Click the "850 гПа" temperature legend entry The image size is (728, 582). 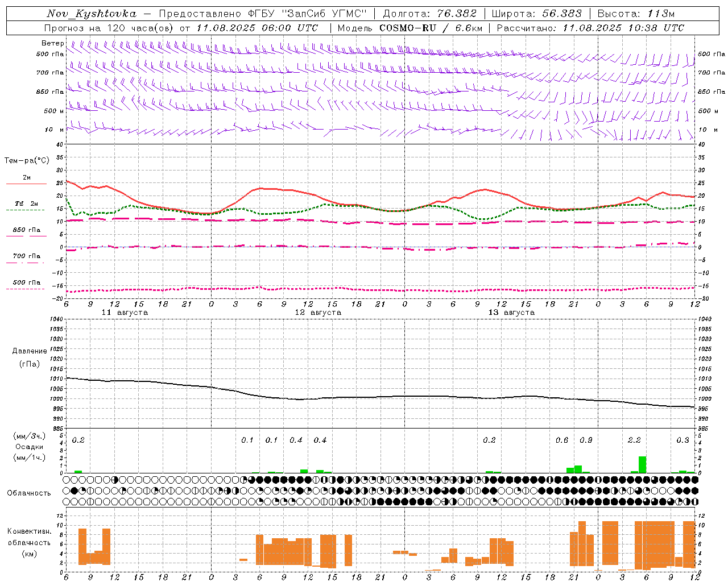pyautogui.click(x=26, y=230)
